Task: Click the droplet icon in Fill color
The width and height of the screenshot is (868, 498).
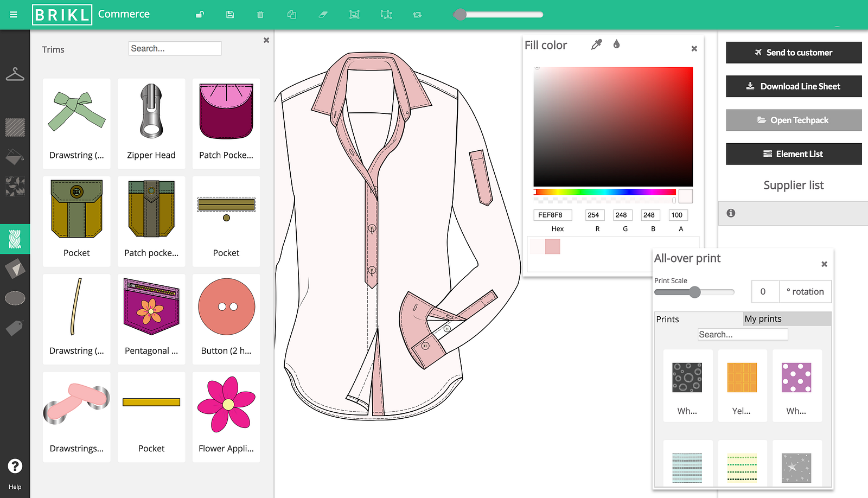Action: tap(616, 44)
